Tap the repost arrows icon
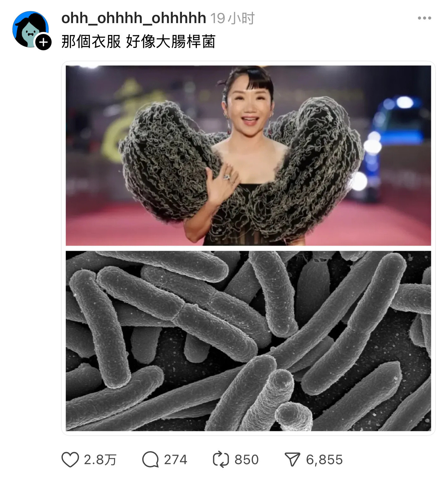This screenshot has height=480, width=448. [221, 459]
